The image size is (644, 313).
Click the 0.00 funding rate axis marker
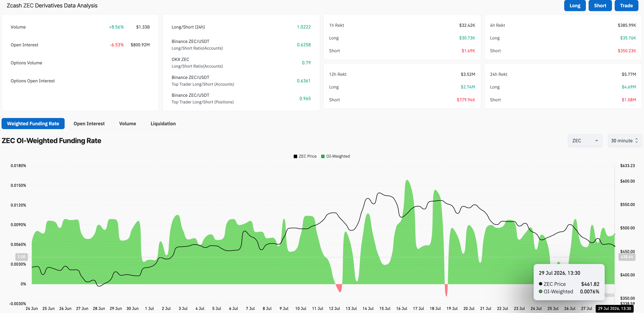click(x=21, y=257)
